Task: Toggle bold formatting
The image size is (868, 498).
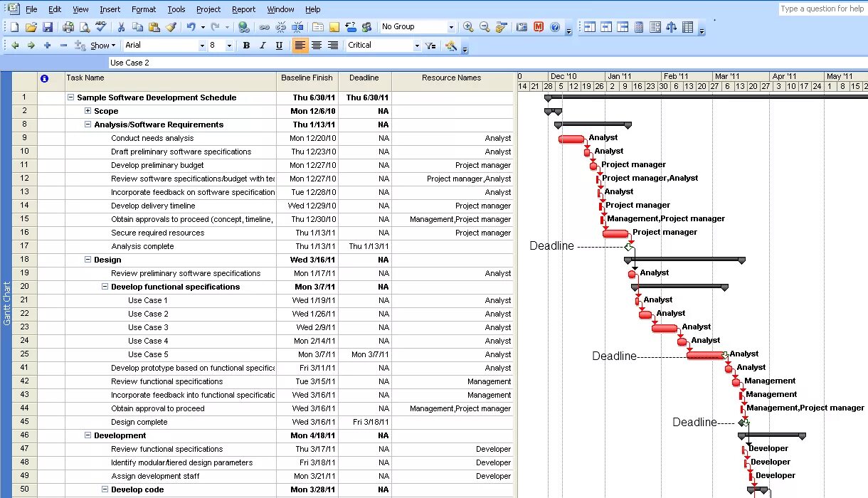Action: tap(246, 46)
